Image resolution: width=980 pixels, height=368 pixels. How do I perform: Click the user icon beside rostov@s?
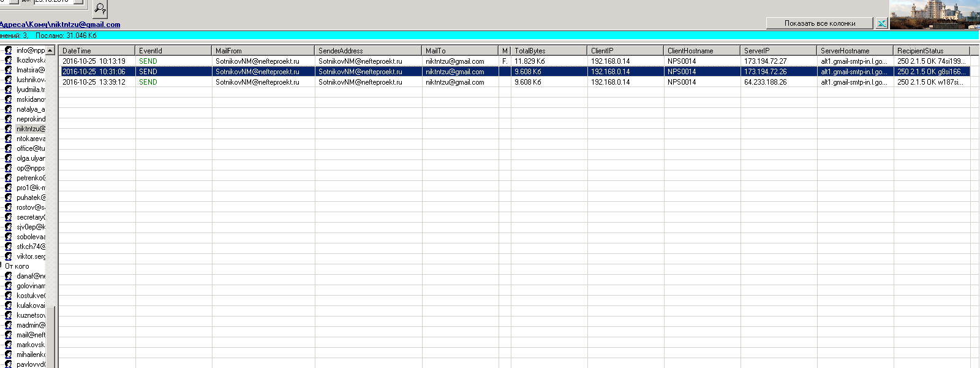9,207
